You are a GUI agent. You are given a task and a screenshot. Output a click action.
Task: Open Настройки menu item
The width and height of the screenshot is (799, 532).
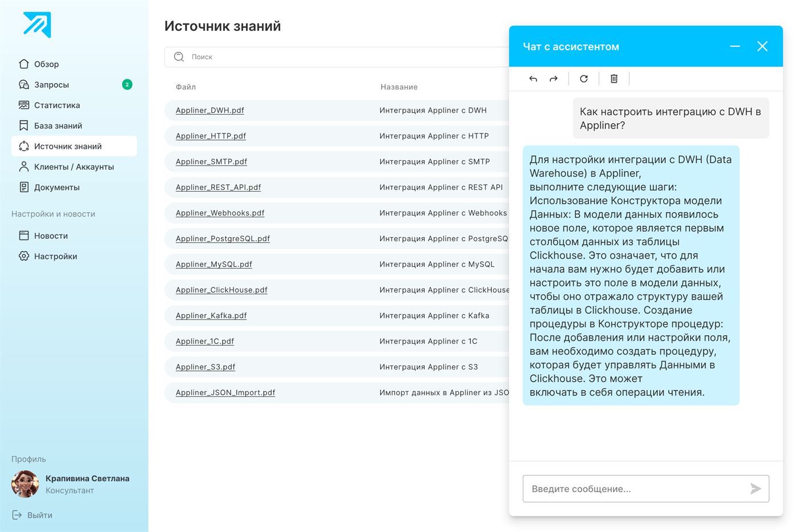pyautogui.click(x=55, y=256)
